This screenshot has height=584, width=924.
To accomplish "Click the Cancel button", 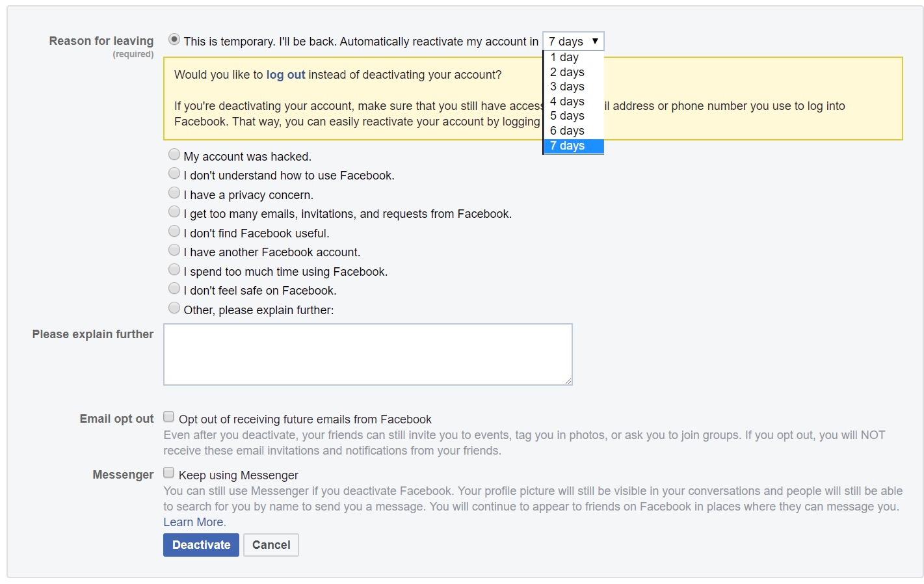I will (x=271, y=545).
